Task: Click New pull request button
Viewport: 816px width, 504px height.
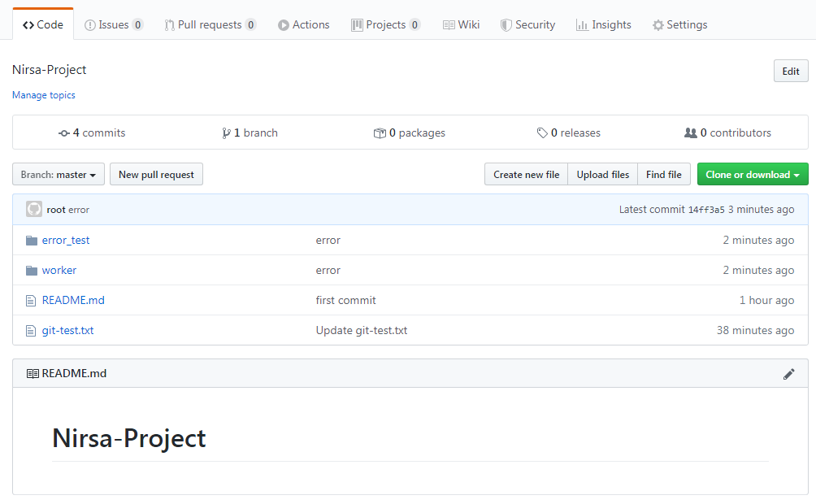Action: [156, 175]
